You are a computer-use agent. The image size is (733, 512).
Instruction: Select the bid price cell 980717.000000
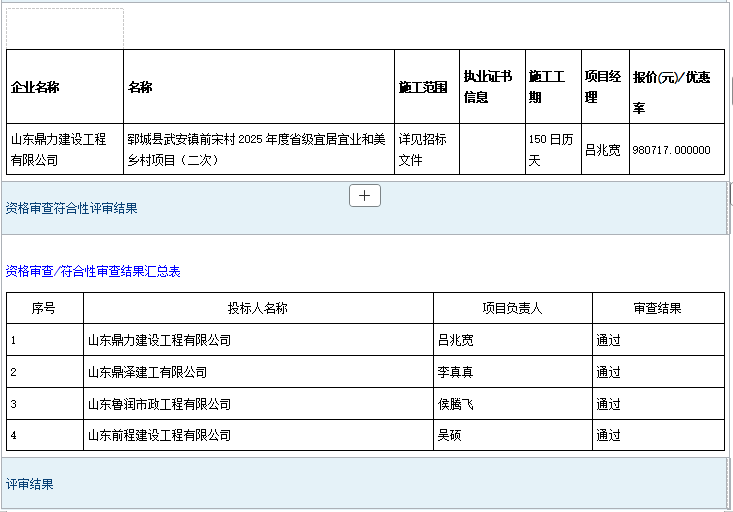[672, 150]
